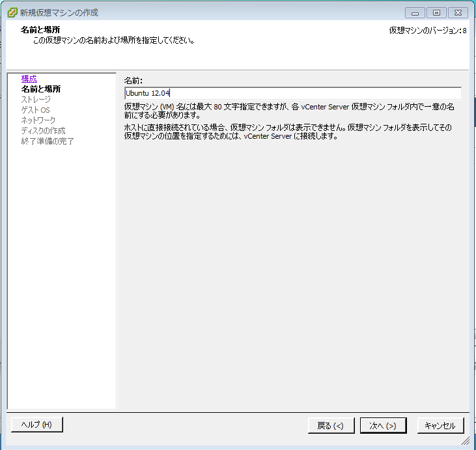Click the 名前: label
The image size is (476, 450).
point(133,81)
